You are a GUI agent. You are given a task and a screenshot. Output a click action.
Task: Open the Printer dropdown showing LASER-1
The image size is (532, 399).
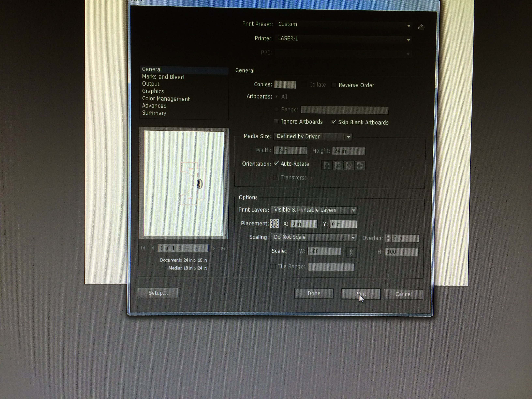click(x=343, y=39)
